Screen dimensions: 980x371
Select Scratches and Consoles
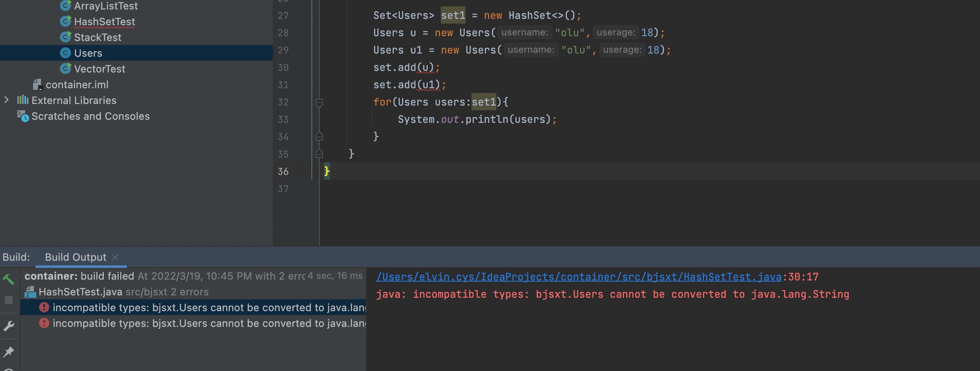pyautogui.click(x=90, y=116)
